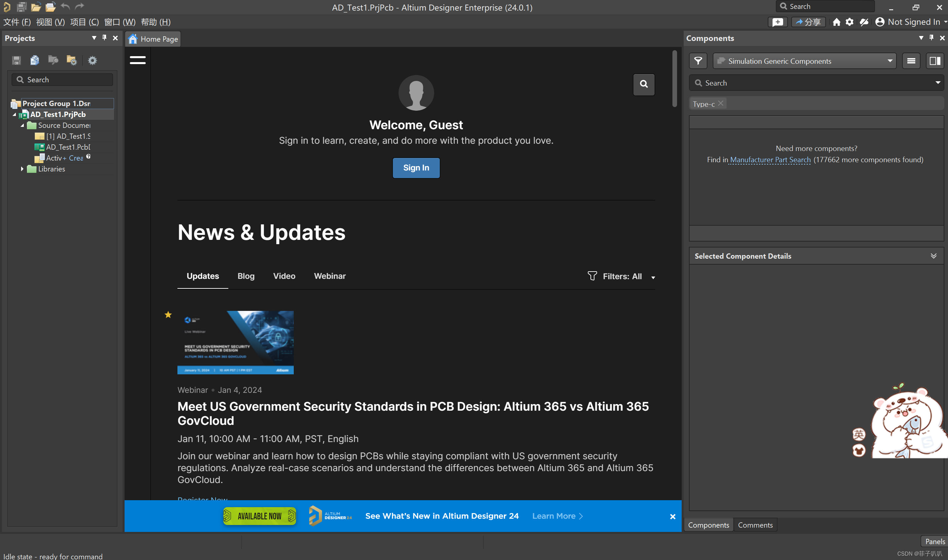Click the Not Signed In account icon
Viewport: 948px width, 560px height.
880,22
